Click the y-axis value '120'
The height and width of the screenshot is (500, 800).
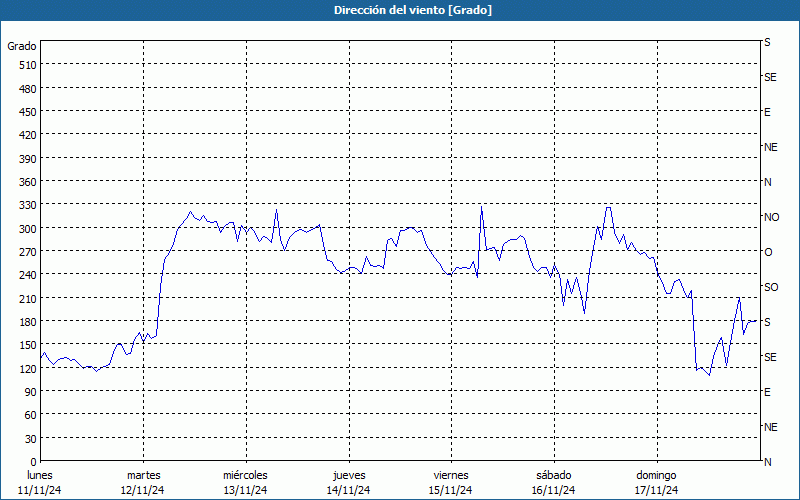click(x=28, y=369)
